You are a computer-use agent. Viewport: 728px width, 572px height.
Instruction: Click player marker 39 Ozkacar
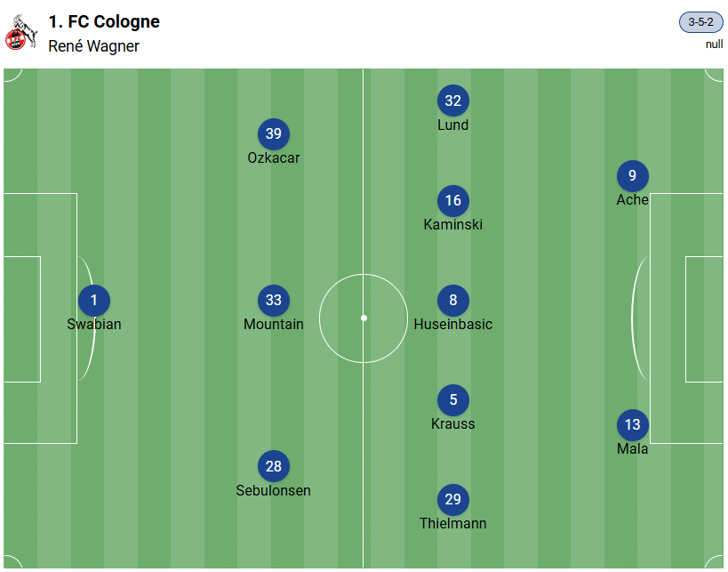point(274,134)
